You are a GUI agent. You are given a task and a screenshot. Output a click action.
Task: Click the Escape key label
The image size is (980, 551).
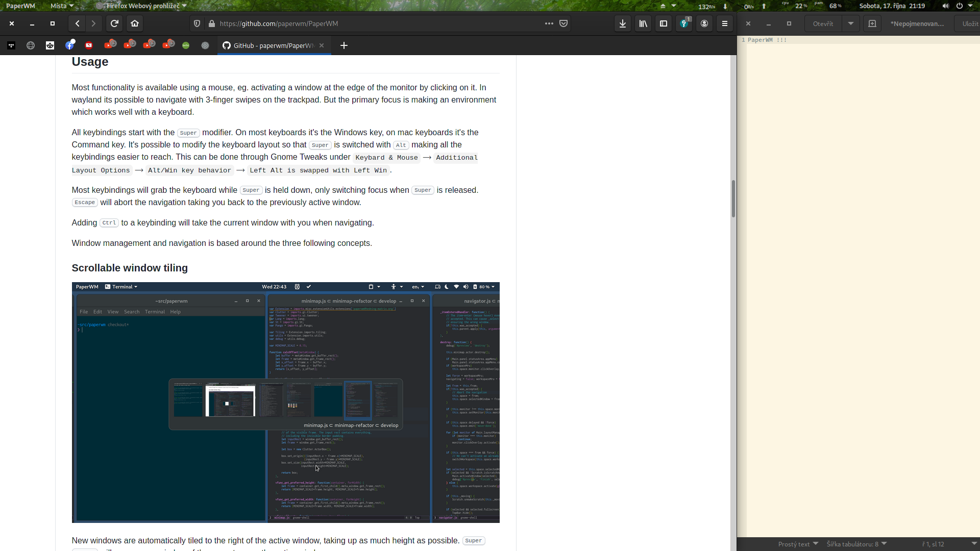click(85, 203)
